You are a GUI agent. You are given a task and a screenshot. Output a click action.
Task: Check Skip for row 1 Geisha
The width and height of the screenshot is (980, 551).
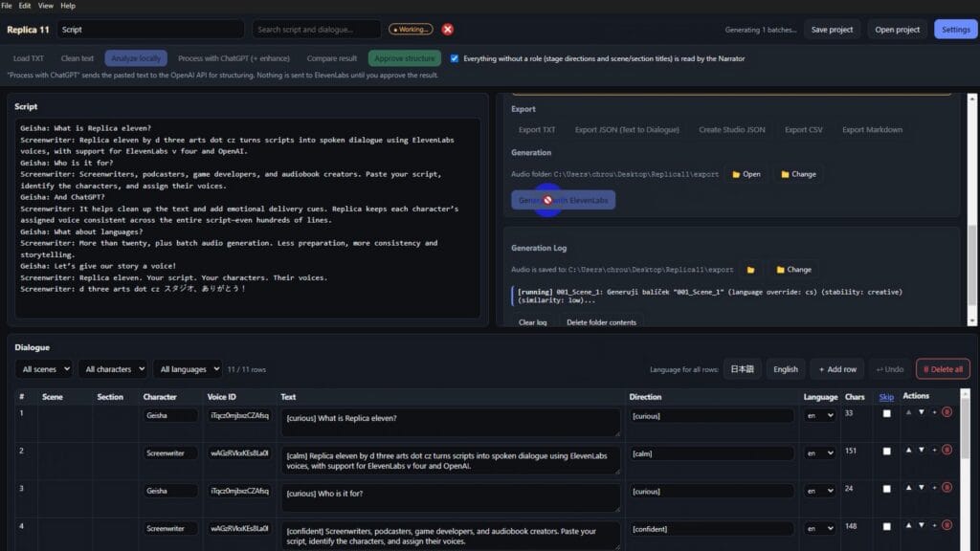886,413
